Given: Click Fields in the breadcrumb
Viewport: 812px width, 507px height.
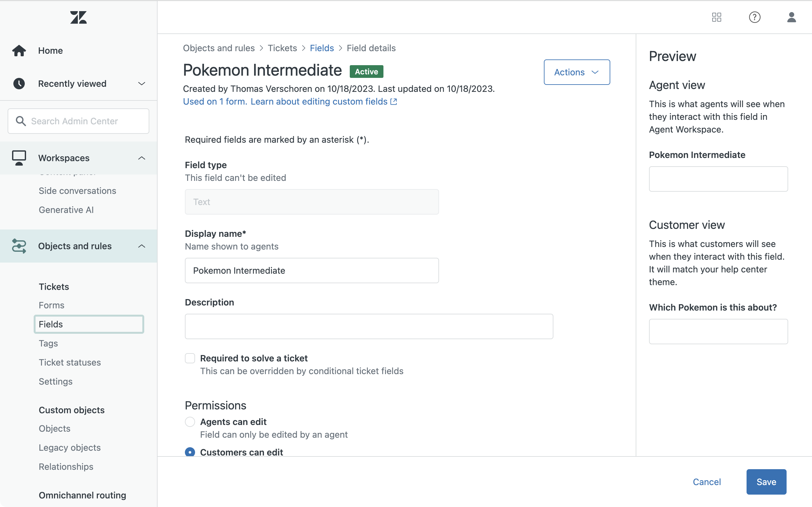Looking at the screenshot, I should [x=322, y=48].
